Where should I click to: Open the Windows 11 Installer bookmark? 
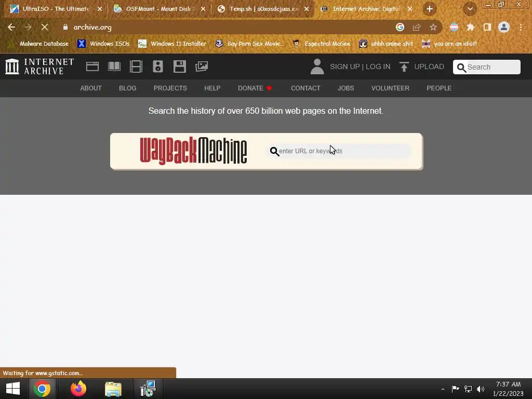click(172, 44)
